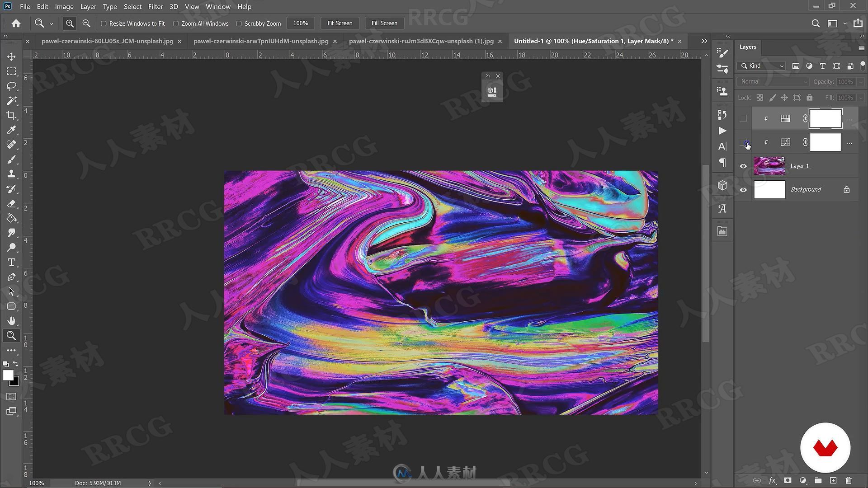Expand the Opacity value field
The width and height of the screenshot is (868, 488).
860,81
